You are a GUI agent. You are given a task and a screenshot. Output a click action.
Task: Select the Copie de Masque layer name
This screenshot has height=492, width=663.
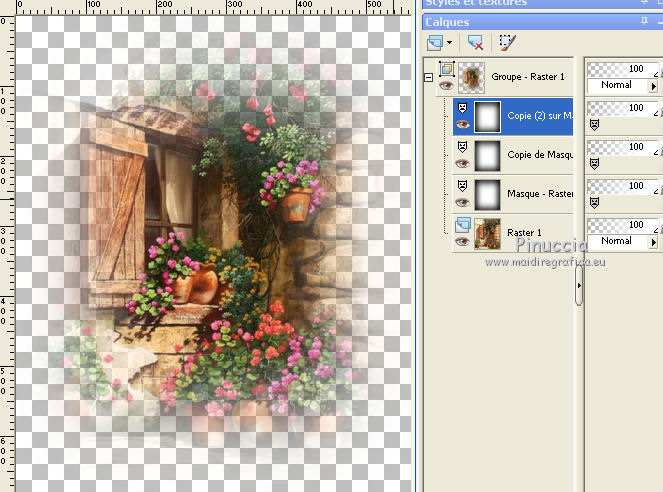(x=540, y=155)
